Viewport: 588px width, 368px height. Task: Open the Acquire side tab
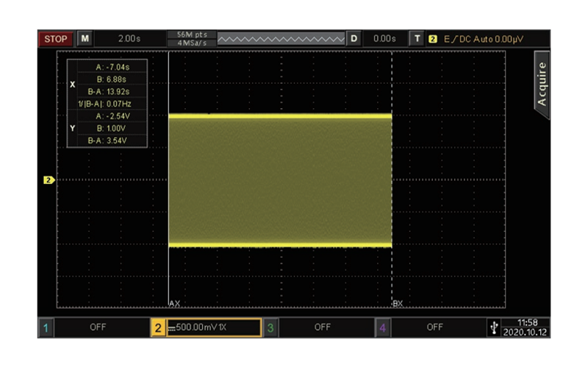tap(542, 85)
